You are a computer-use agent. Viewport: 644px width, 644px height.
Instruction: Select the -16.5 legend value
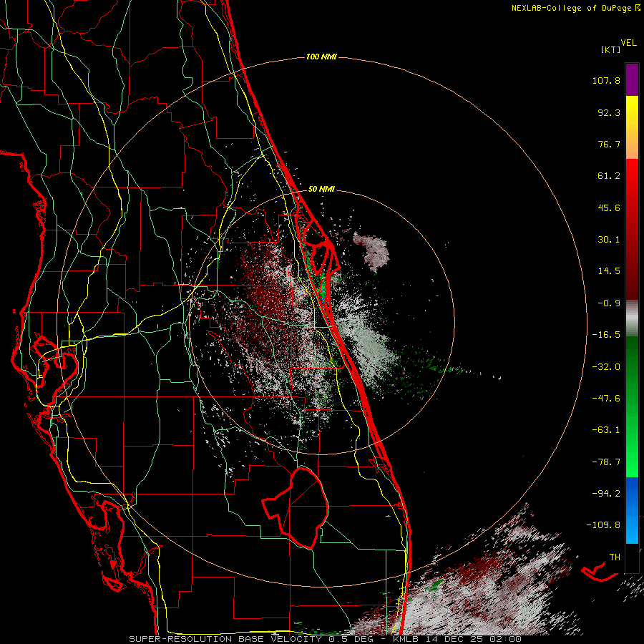(x=606, y=335)
